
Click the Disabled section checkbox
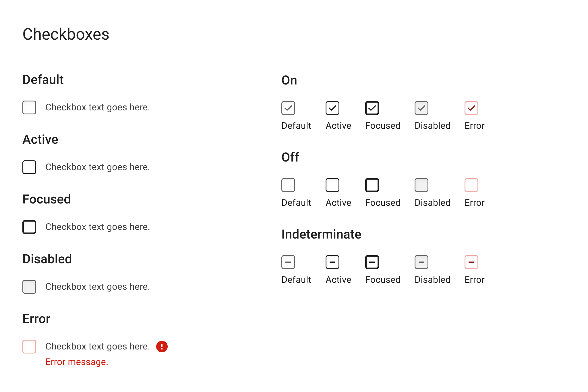(29, 287)
